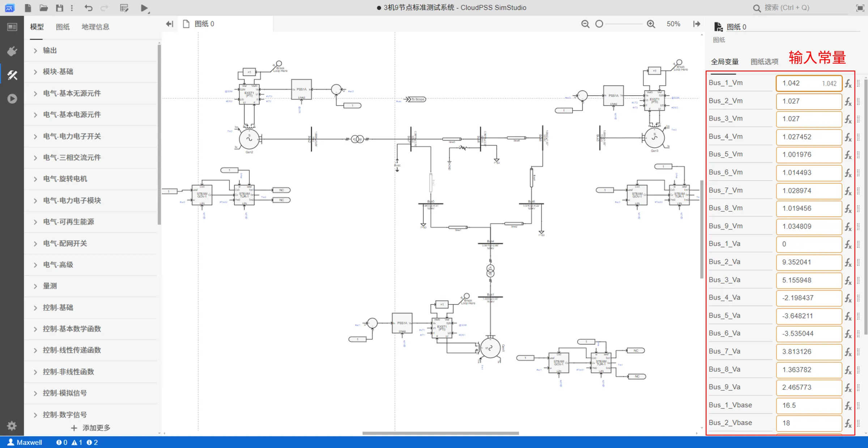Zoom out the canvas
Image resolution: width=868 pixels, height=448 pixels.
tap(585, 24)
